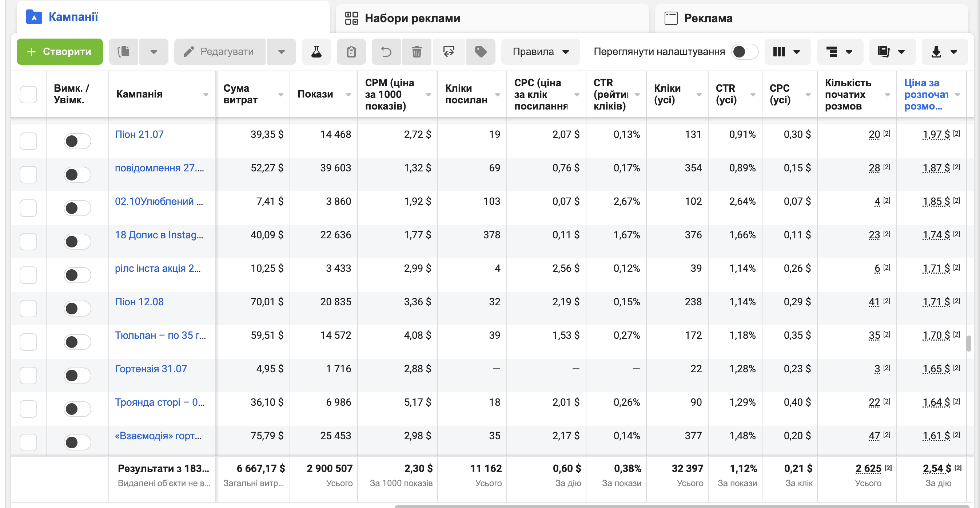The image size is (980, 508).
Task: Click the trash delete icon
Action: click(x=417, y=51)
